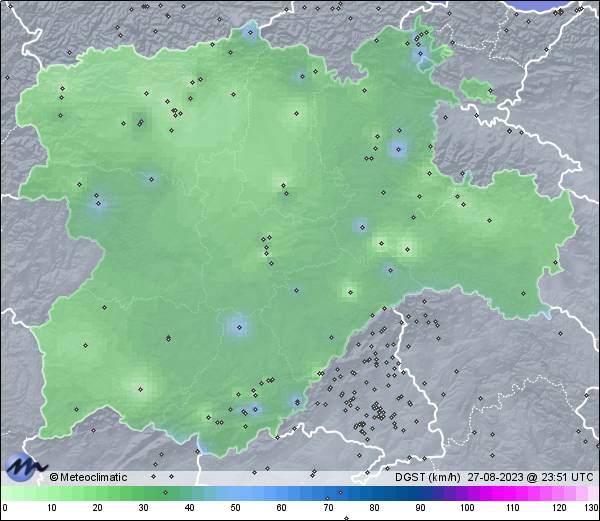Select scale label 20
600x521 pixels.
pyautogui.click(x=98, y=508)
